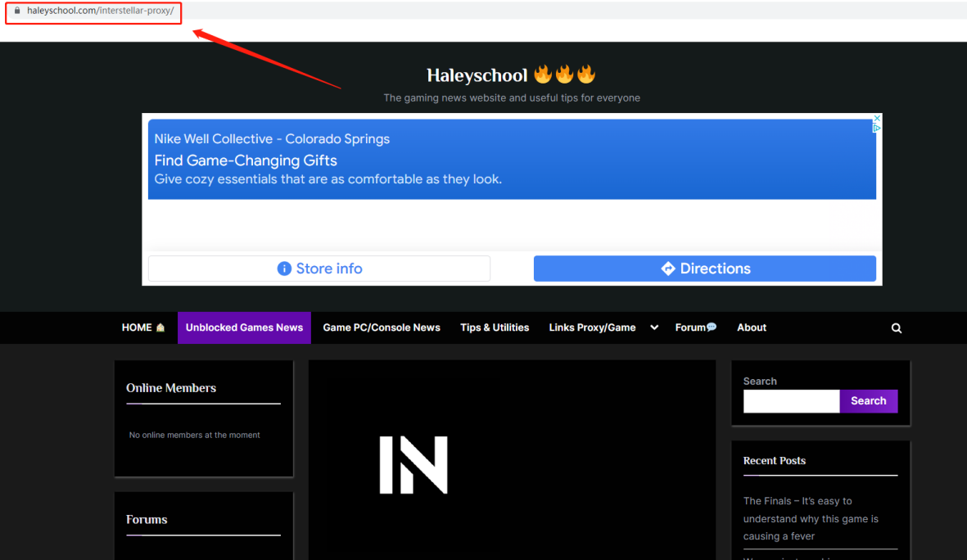Image resolution: width=967 pixels, height=560 pixels.
Task: Select the URL in address bar
Action: click(100, 11)
